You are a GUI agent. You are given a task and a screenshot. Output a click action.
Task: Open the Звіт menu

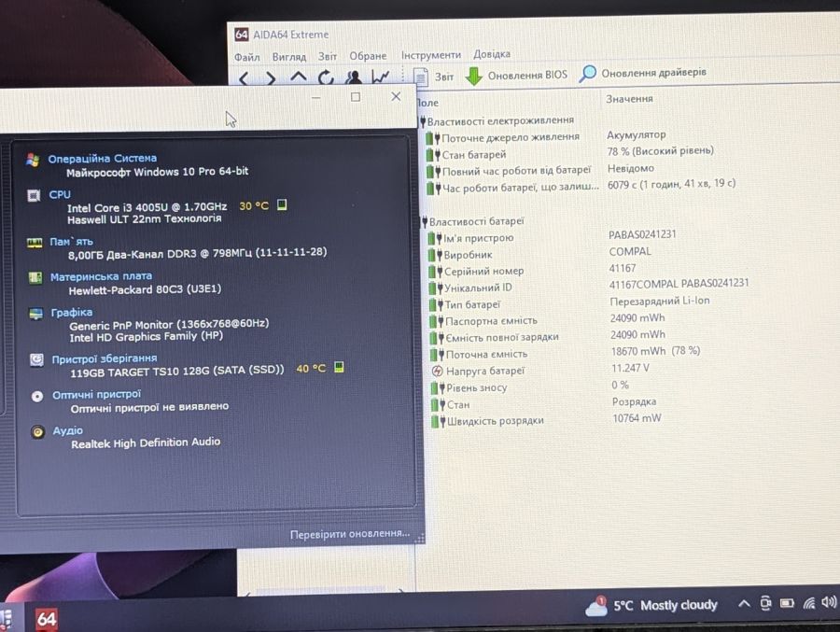click(328, 56)
